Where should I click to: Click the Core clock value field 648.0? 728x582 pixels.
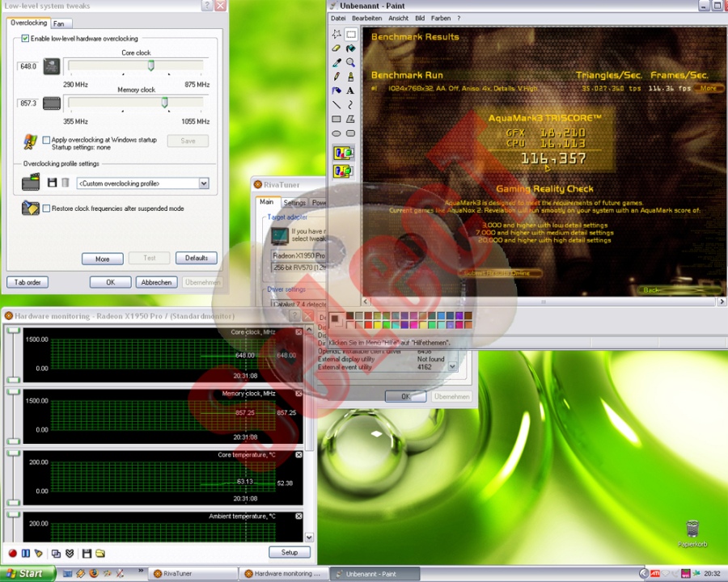pyautogui.click(x=28, y=66)
